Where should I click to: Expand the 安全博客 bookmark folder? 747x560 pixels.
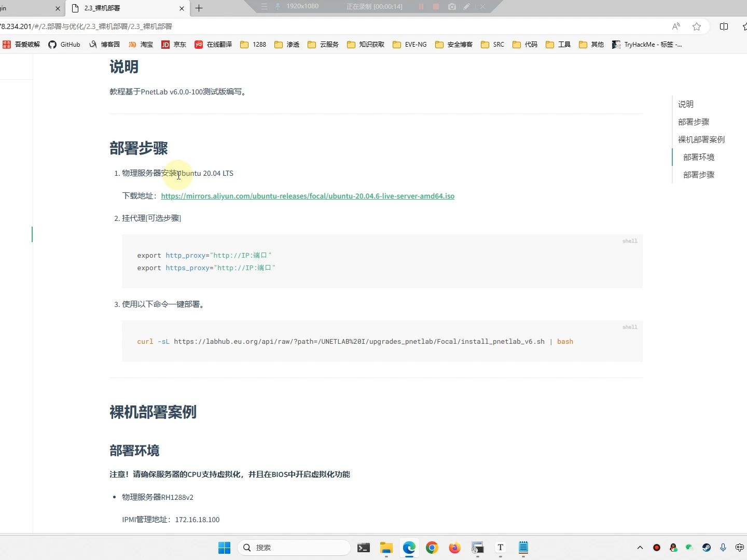point(454,45)
